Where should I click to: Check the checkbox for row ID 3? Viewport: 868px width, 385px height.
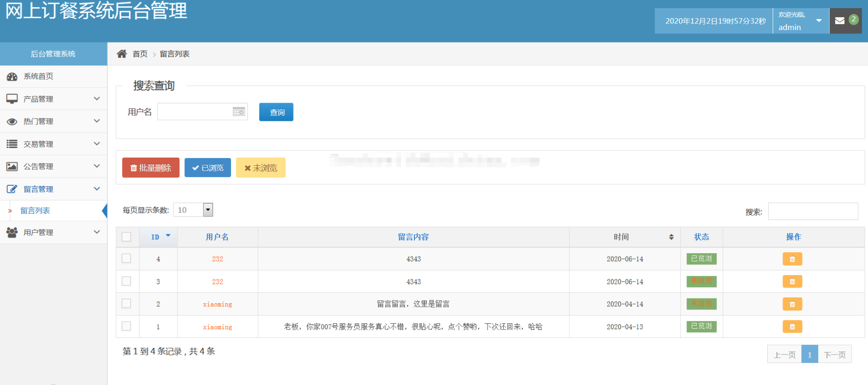pyautogui.click(x=127, y=281)
